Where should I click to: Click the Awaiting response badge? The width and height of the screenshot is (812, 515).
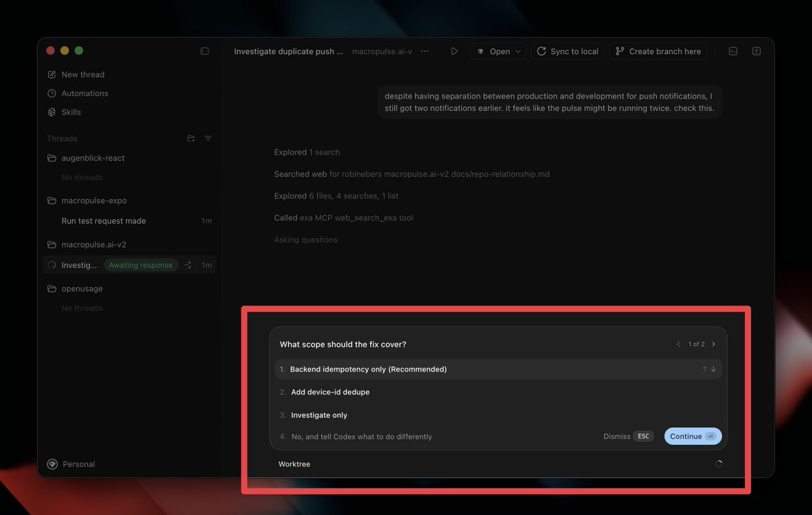coord(141,265)
